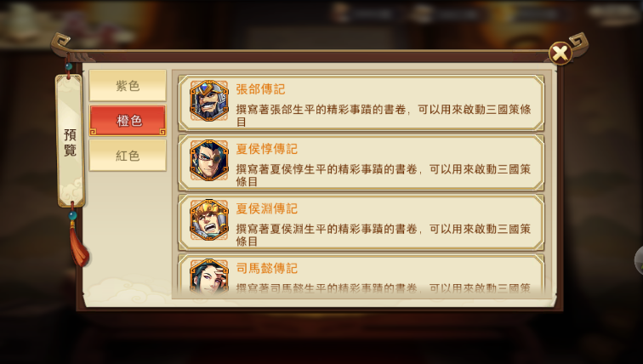The image size is (643, 364).
Task: Click the 張郃傳記 description text
Action: pyautogui.click(x=384, y=116)
